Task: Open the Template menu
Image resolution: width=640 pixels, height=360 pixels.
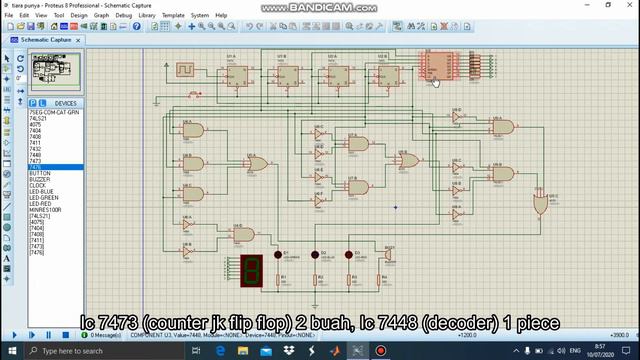Action: (173, 15)
